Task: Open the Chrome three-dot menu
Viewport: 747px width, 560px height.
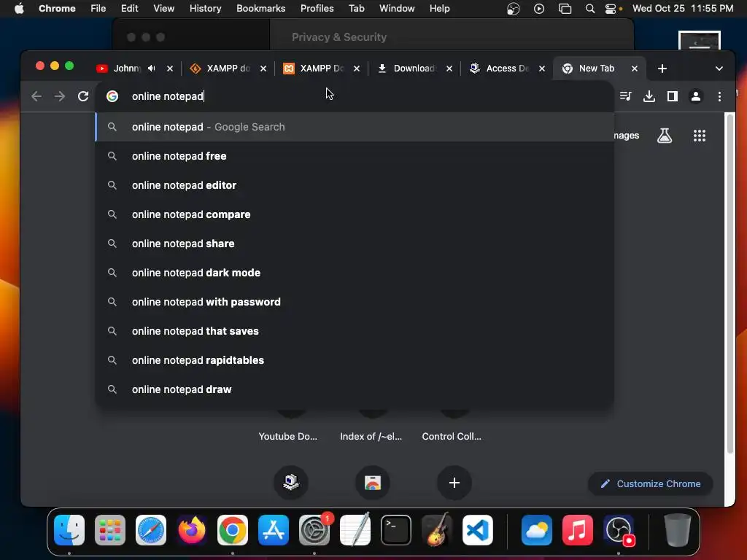Action: 719,97
